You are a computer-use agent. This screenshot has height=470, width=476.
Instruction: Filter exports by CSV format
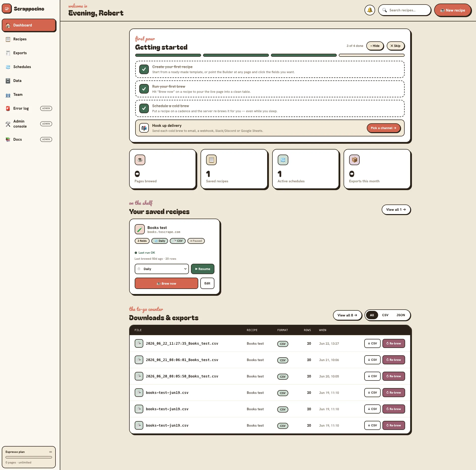click(x=385, y=315)
